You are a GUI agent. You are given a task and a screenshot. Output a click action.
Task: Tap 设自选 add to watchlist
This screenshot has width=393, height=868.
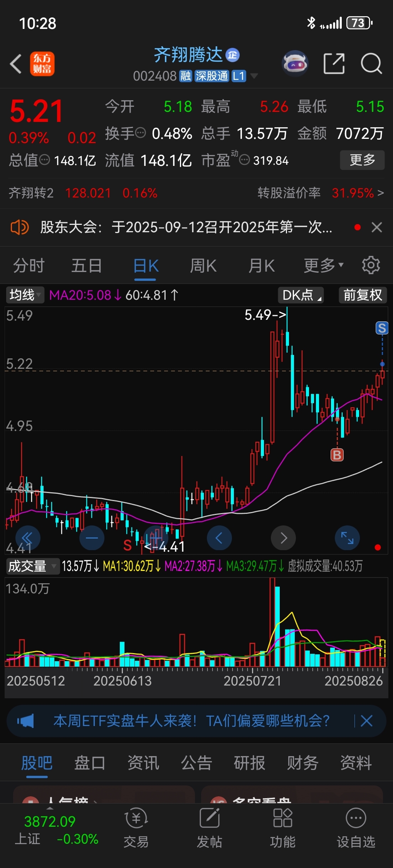click(356, 829)
